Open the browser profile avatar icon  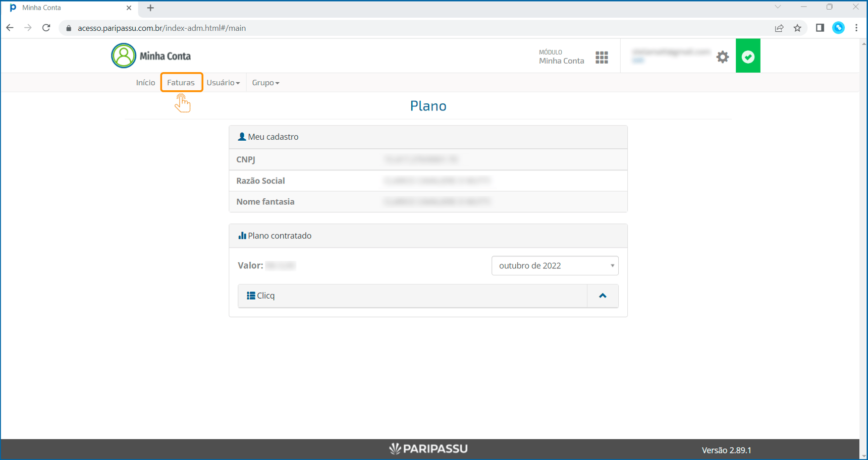(838, 28)
